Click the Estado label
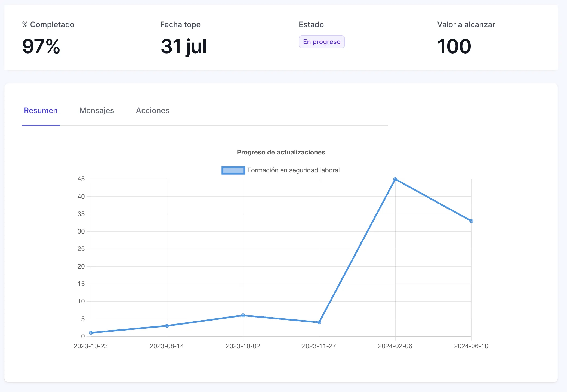The height and width of the screenshot is (392, 567). [x=311, y=25]
